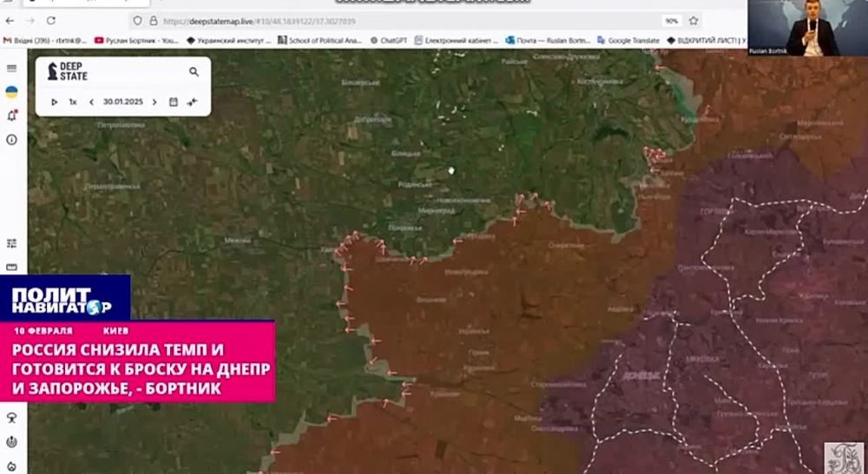Click the compare dates icon next to calendar
This screenshot has height=474, width=868.
coord(193,102)
